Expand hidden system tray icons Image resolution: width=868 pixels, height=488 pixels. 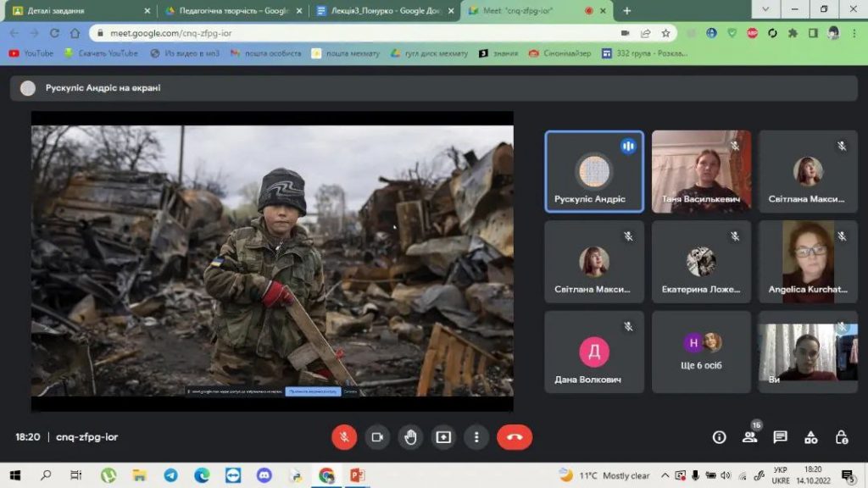pyautogui.click(x=665, y=476)
